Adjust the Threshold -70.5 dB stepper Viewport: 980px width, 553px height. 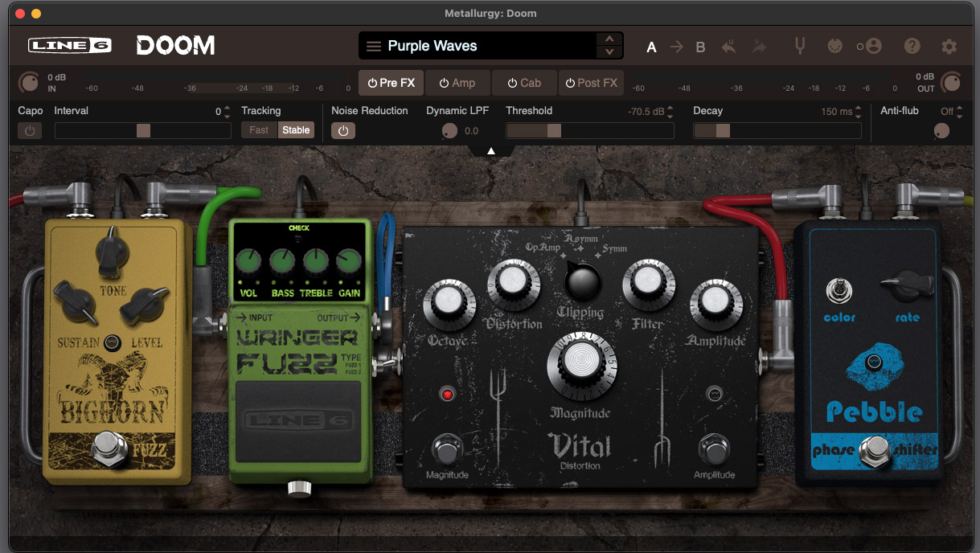670,112
